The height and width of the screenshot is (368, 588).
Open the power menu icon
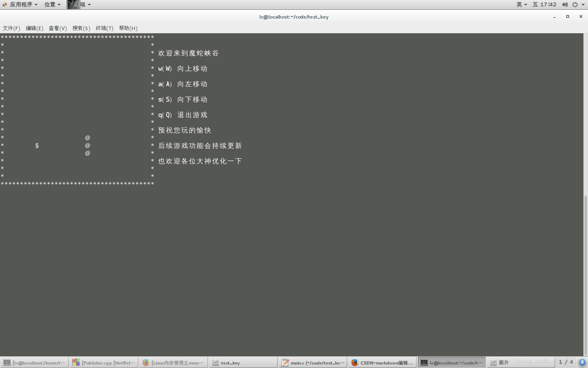click(575, 5)
